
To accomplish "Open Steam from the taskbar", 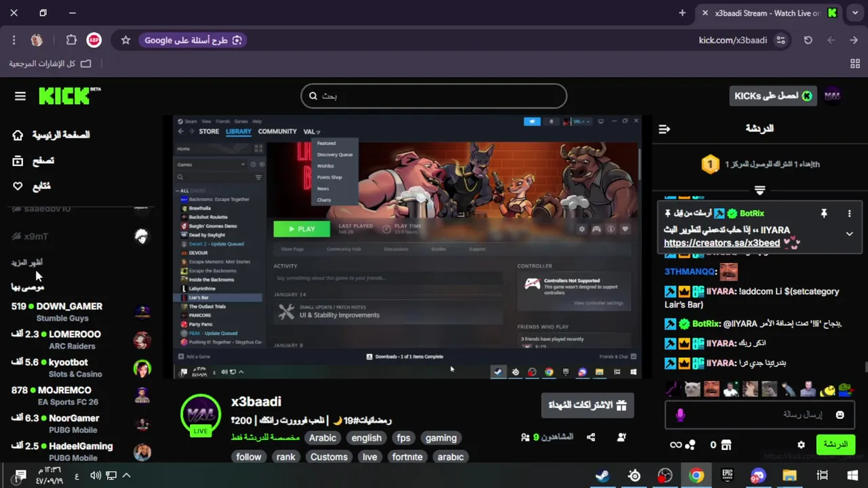I will 601,476.
